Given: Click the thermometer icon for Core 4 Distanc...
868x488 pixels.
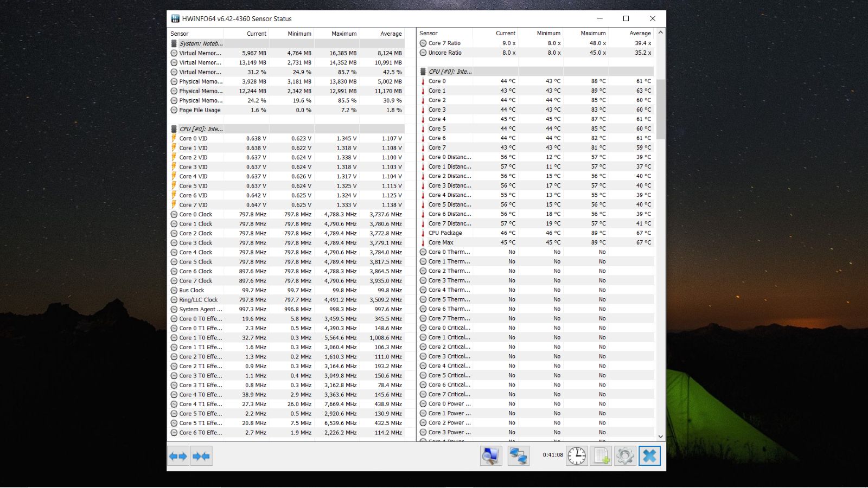Looking at the screenshot, I should 423,195.
